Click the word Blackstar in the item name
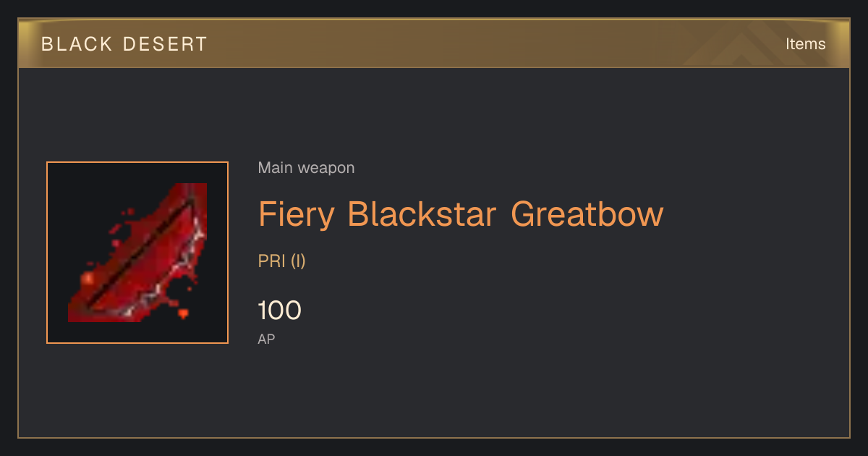This screenshot has width=868, height=456. (x=422, y=214)
